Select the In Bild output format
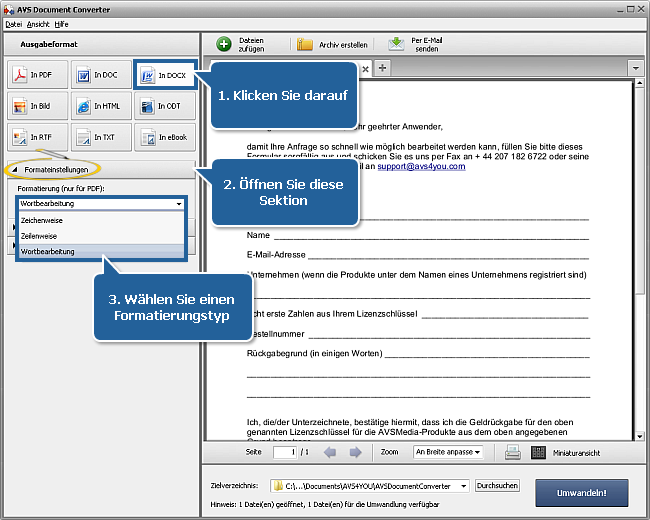 [36, 106]
